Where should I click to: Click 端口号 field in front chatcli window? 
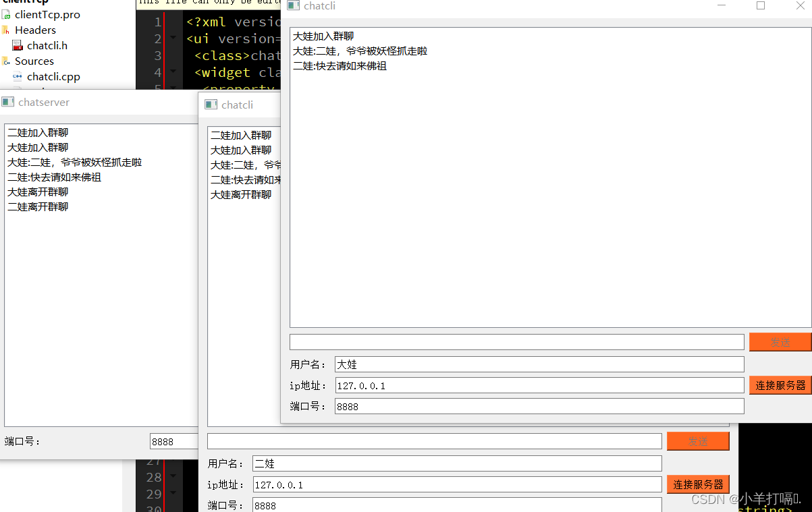[x=539, y=406]
